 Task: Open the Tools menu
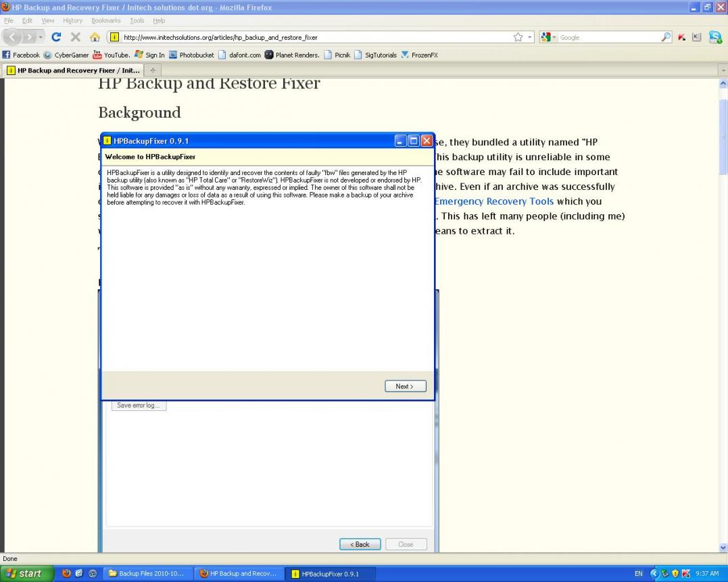137,20
